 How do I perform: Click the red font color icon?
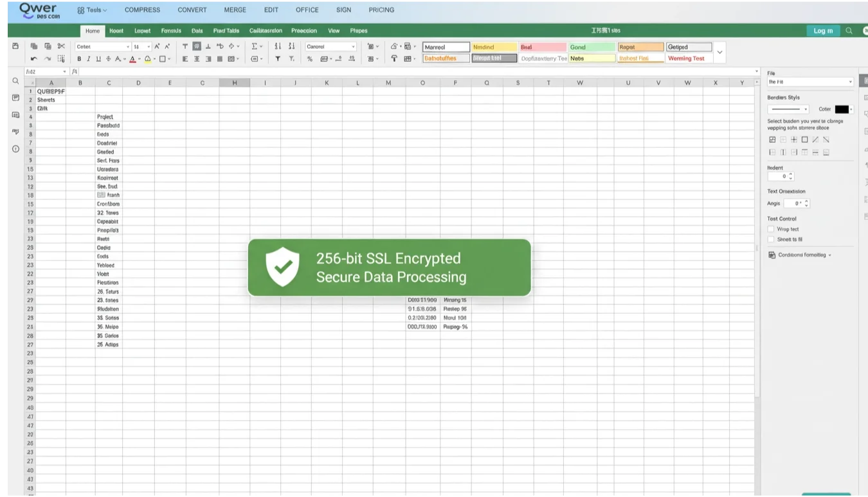point(132,59)
